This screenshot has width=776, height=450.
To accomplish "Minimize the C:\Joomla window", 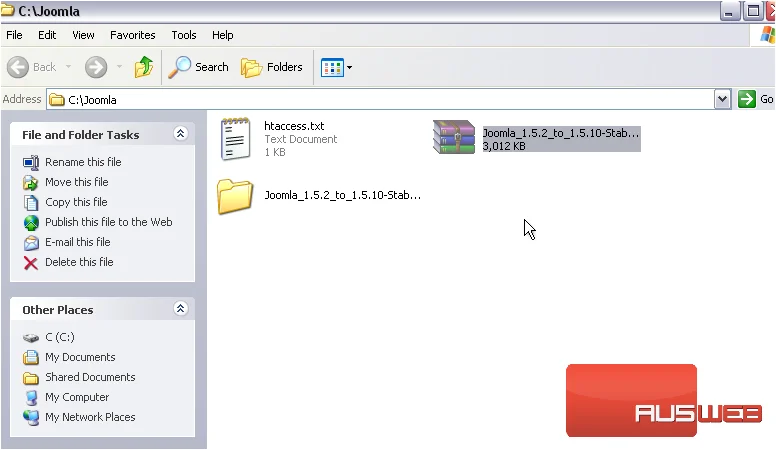I will pyautogui.click(x=729, y=12).
